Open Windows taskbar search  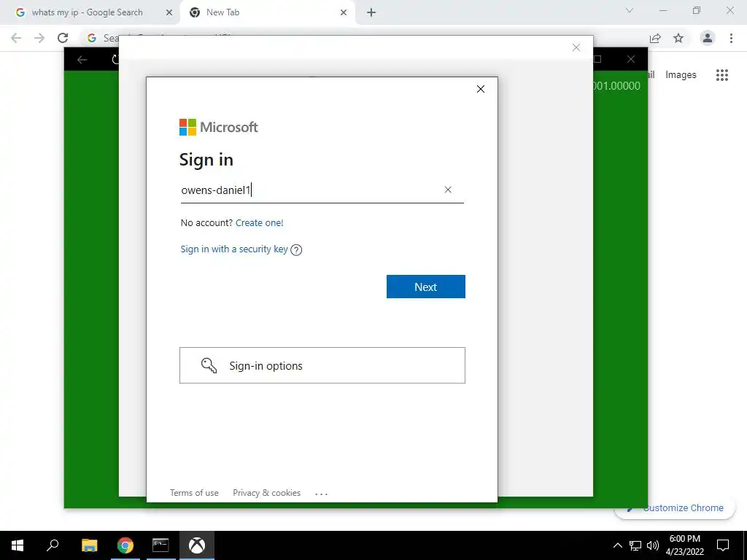click(53, 545)
